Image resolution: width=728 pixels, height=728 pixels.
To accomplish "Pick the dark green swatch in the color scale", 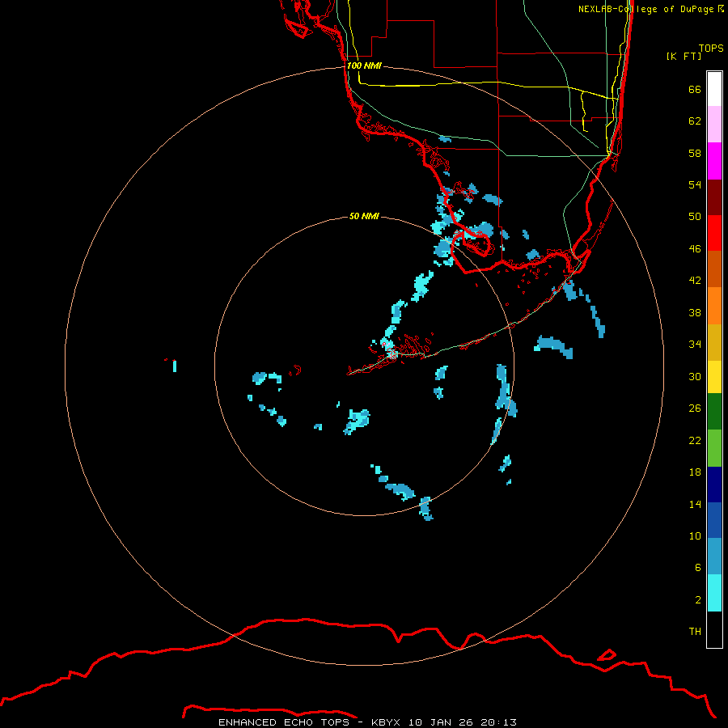I will point(714,412).
